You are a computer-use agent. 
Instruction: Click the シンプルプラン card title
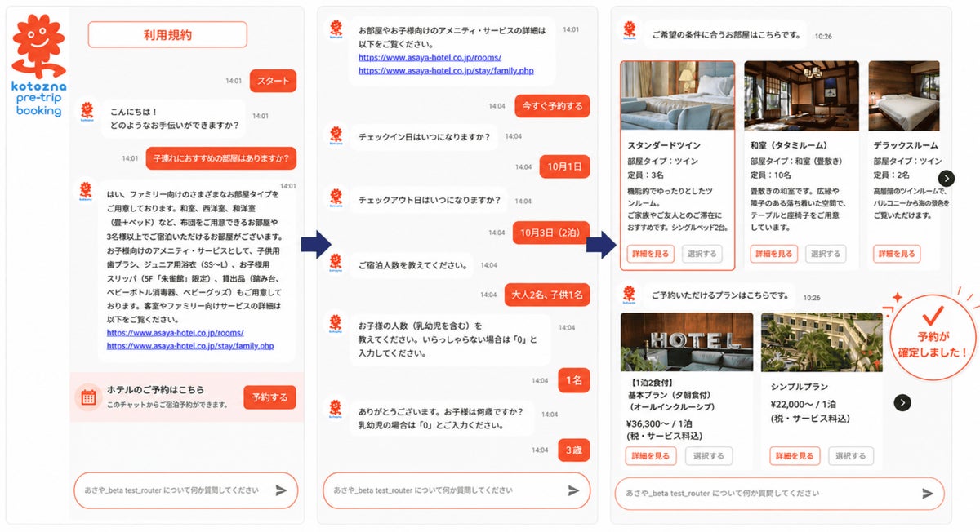click(800, 387)
